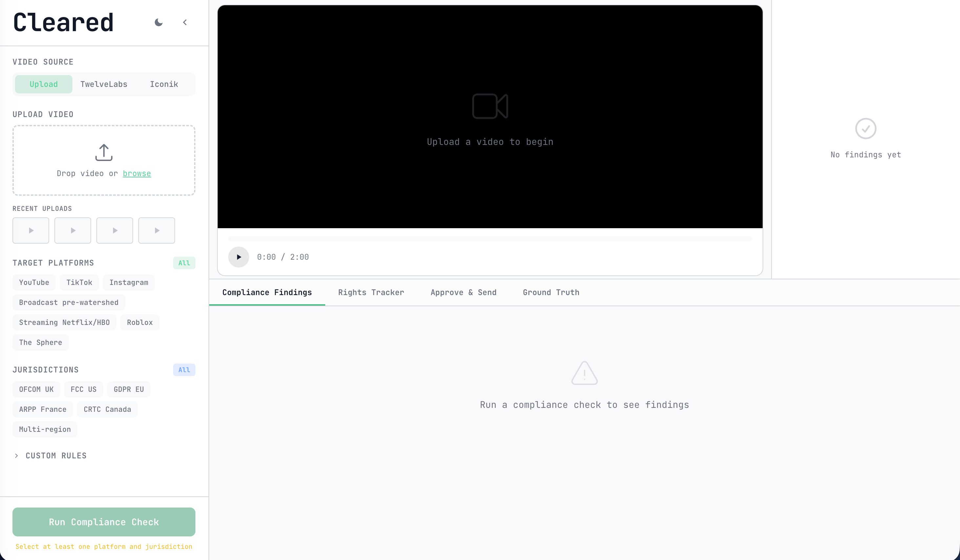Enable the OFCOM UK jurisdiction chip
The image size is (960, 560).
click(x=36, y=389)
